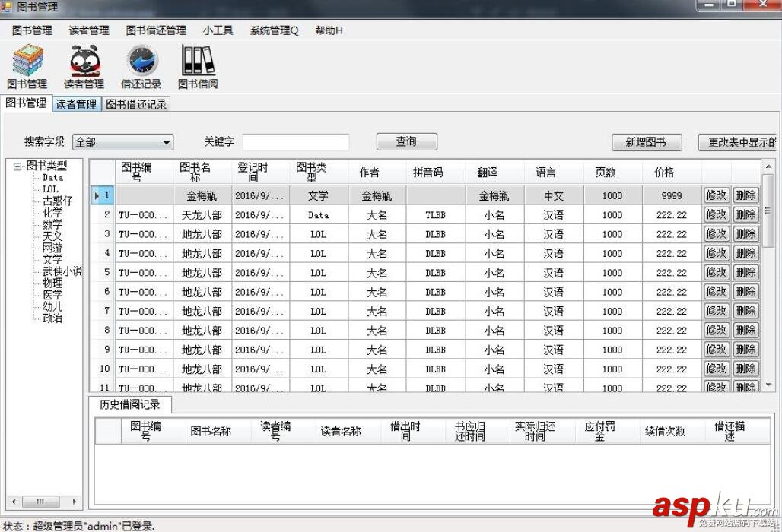
Task: Click the 新增图书 button
Action: [x=645, y=142]
